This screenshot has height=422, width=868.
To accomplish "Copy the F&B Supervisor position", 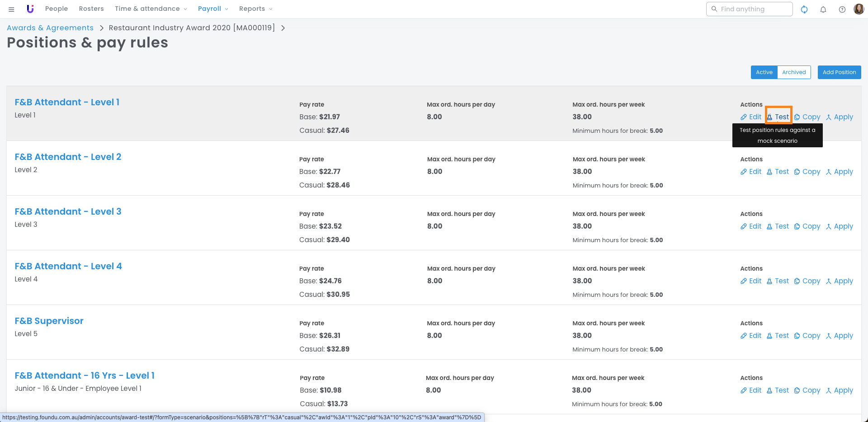I will coord(807,336).
